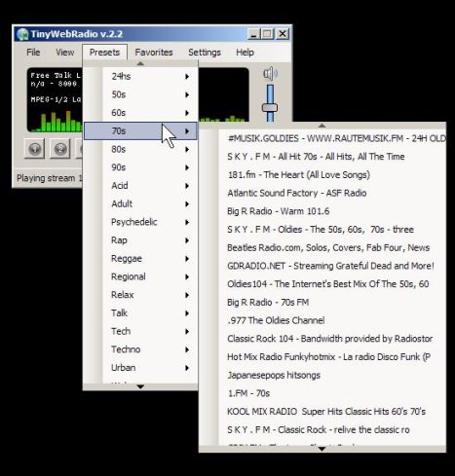Play GDRADIO.NET Grateful Dead stream
The image size is (455, 476).
click(322, 266)
